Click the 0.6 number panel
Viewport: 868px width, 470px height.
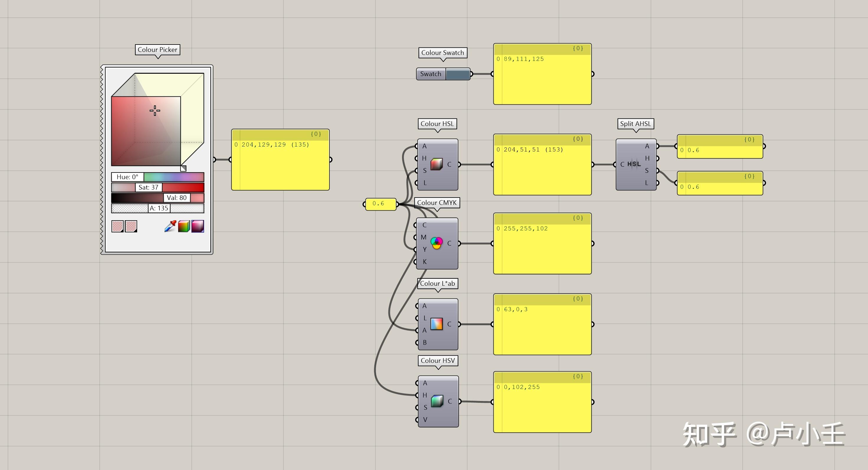pos(380,203)
